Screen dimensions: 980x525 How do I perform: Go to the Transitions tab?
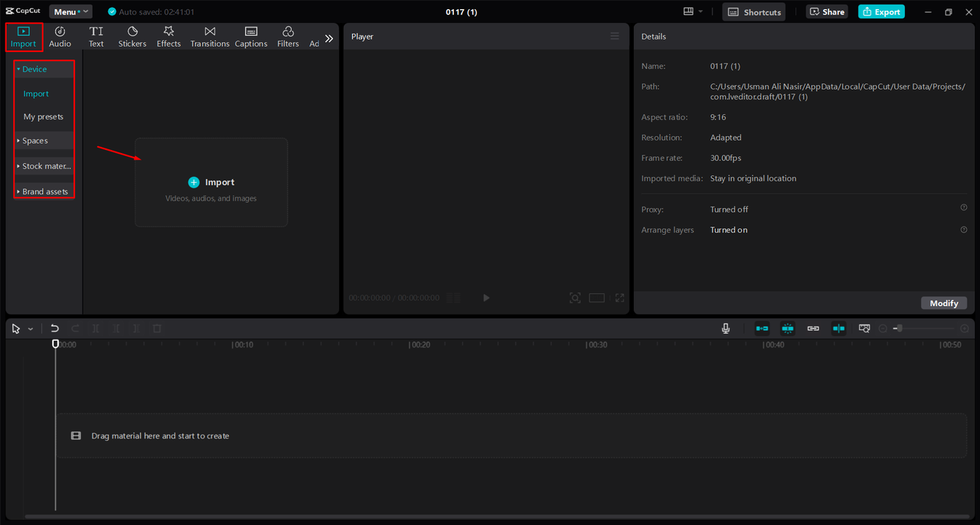210,37
